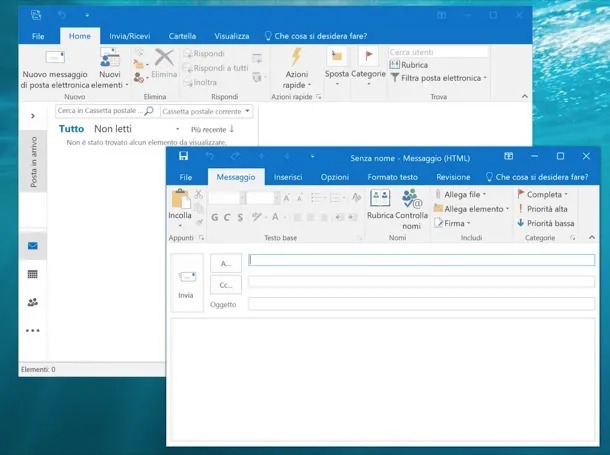Open the Revisione tab
The image size is (610, 455).
tap(453, 177)
